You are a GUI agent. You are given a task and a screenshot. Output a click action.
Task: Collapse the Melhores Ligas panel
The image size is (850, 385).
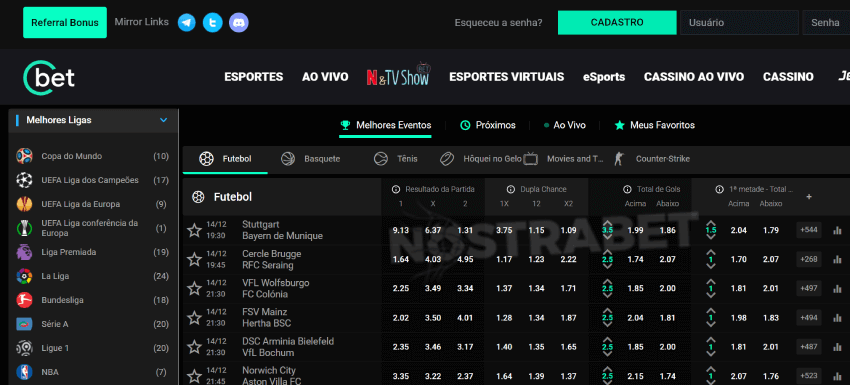163,120
